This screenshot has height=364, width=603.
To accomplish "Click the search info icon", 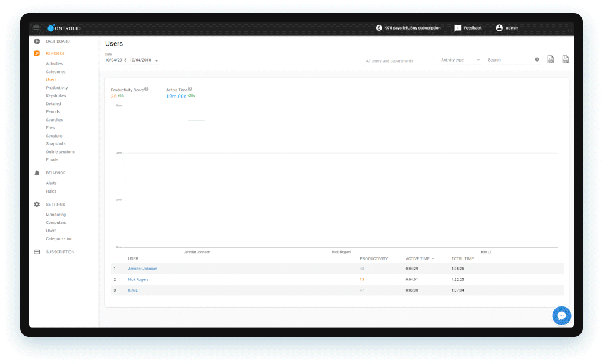I will pos(537,60).
